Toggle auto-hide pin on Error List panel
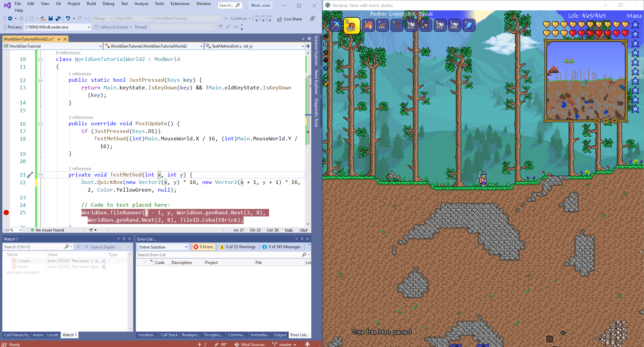This screenshot has height=347, width=644. 302,239
